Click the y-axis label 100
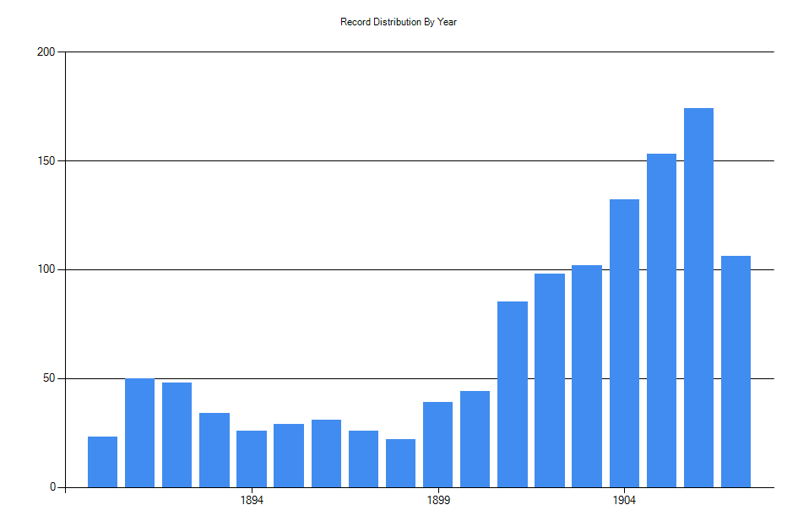This screenshot has height=532, width=798. click(46, 269)
